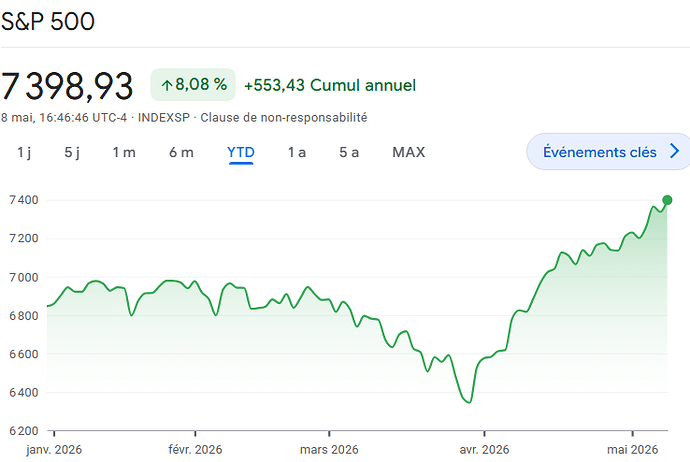The height and width of the screenshot is (462, 690).
Task: Click the INDEXSP label
Action: coord(164,118)
